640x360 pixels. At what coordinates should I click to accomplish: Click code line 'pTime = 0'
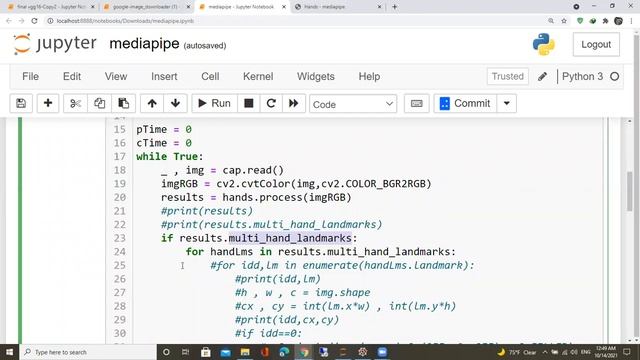pyautogui.click(x=164, y=129)
